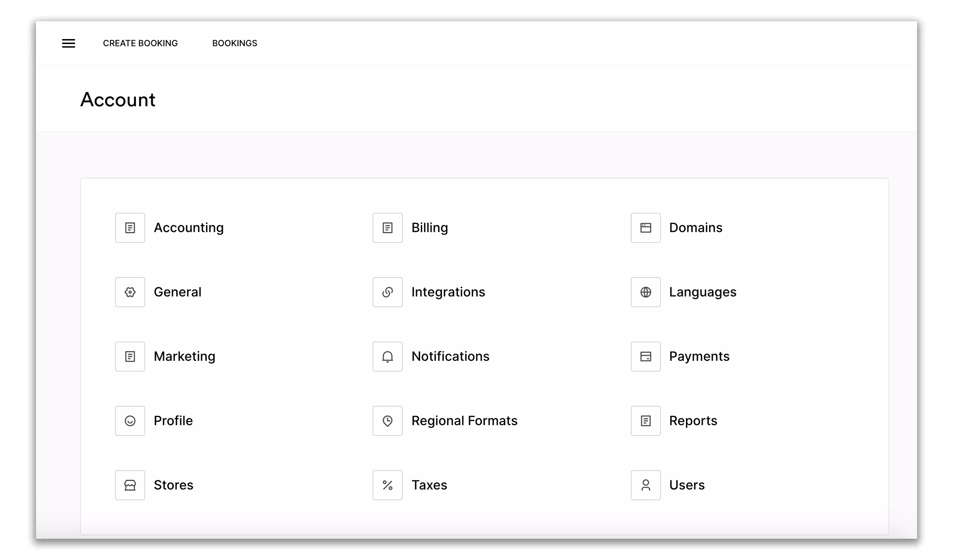Open the Reports settings link
This screenshot has width=953, height=560.
point(693,421)
